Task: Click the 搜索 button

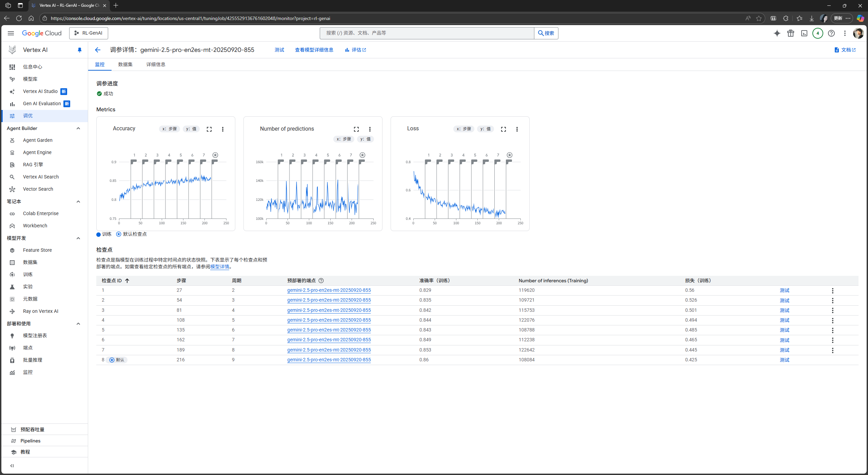Action: click(546, 33)
